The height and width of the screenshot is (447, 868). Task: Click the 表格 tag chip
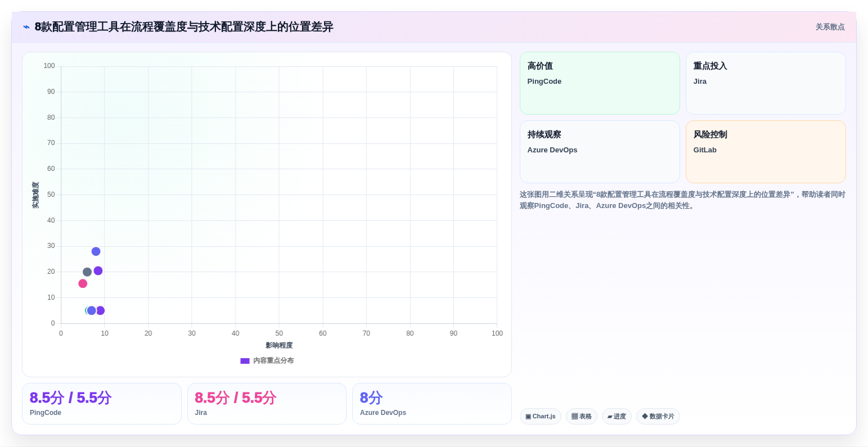[582, 417]
